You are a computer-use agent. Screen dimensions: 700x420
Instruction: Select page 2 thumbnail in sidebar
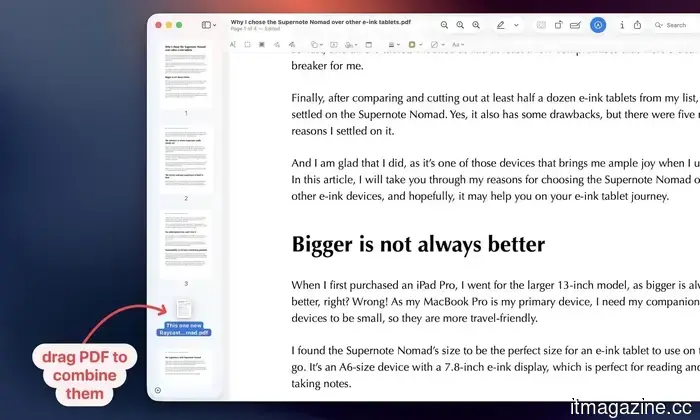(186, 160)
